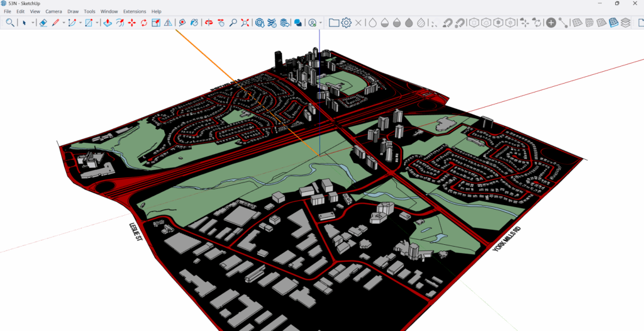This screenshot has width=644, height=331.
Task: Expand the Line tool dropdown arrow
Action: coord(64,23)
